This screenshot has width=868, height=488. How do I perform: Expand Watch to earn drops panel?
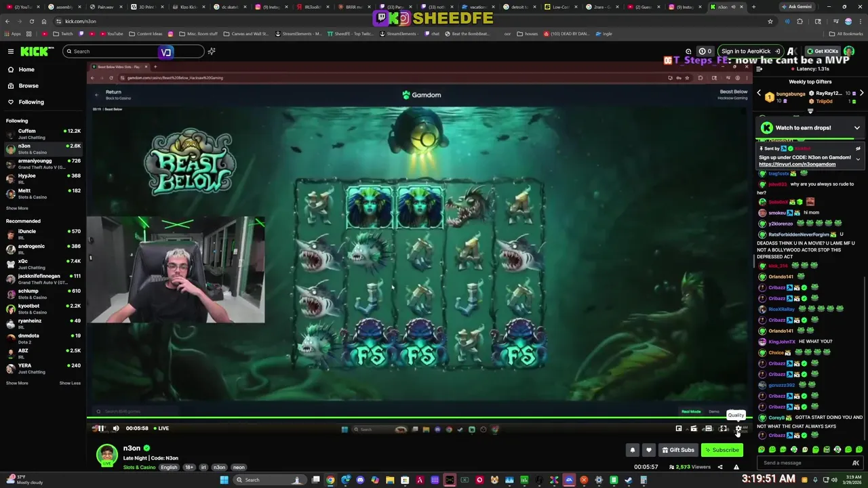[x=857, y=128]
